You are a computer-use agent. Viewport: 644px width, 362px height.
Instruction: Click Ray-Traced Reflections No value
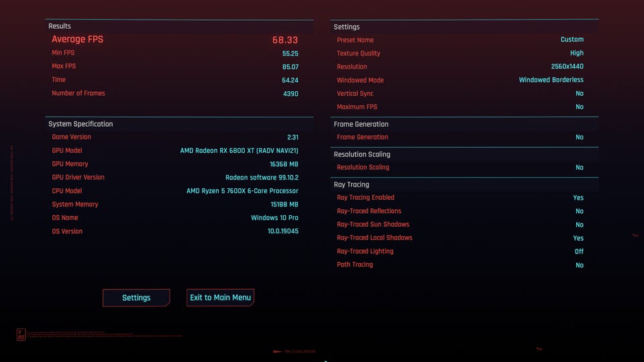click(x=579, y=211)
